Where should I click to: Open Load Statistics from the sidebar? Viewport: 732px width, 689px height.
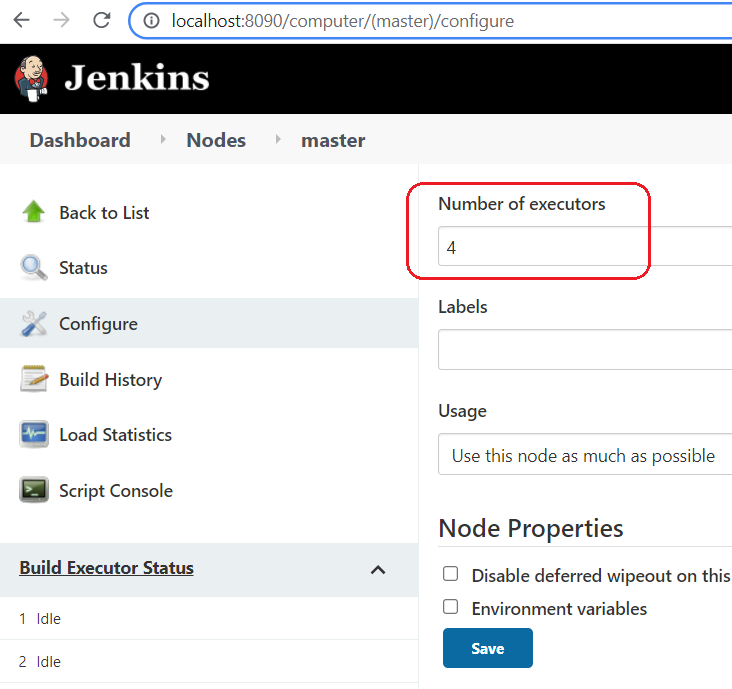click(115, 435)
